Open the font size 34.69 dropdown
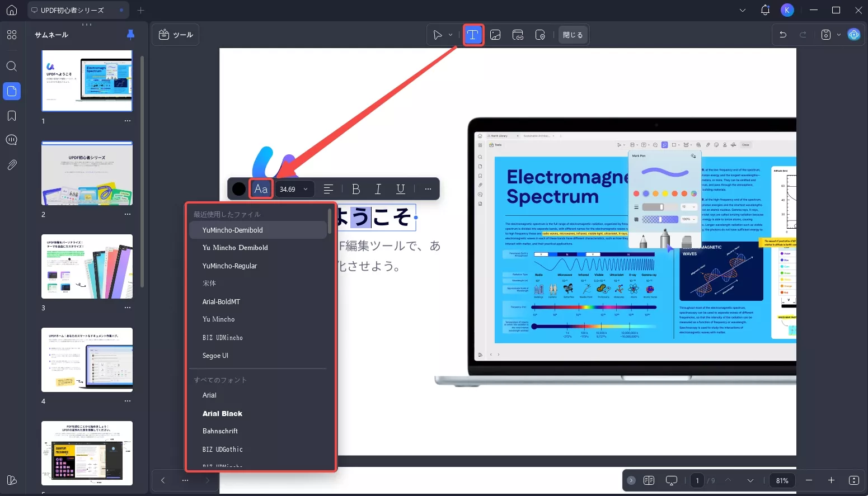Image resolution: width=868 pixels, height=496 pixels. (294, 189)
